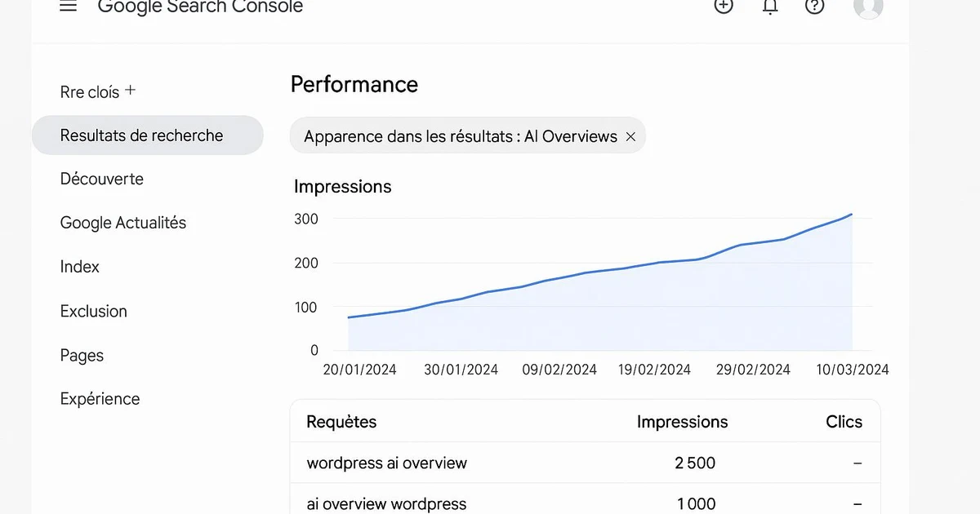The image size is (980, 514).
Task: Open the hamburger navigation menu
Action: [69, 7]
